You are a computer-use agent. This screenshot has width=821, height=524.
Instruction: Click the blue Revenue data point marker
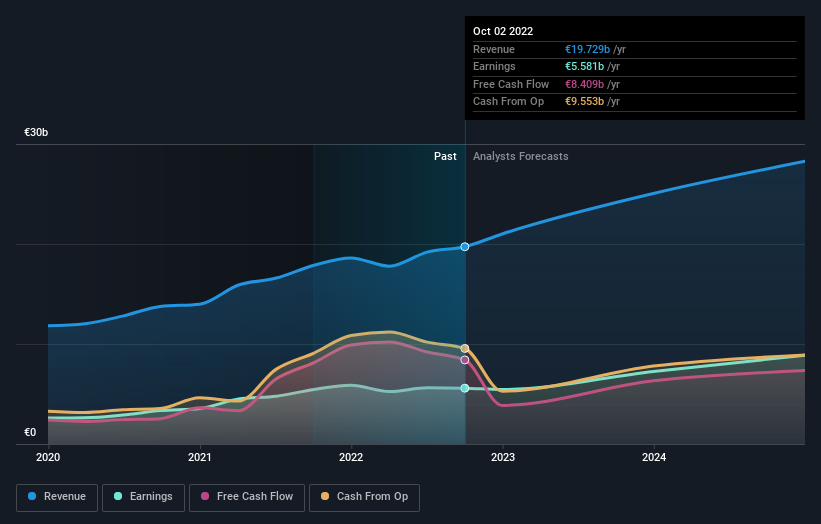(464, 247)
